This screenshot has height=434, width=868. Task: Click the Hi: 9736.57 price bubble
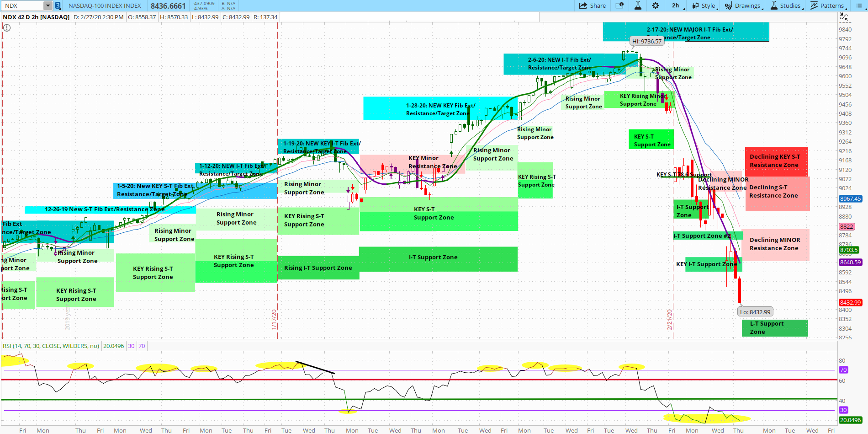point(646,41)
